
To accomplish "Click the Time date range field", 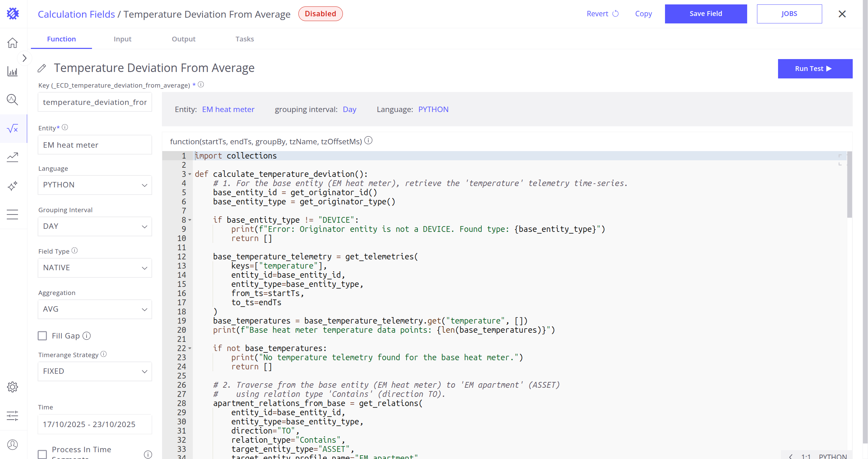I will pyautogui.click(x=95, y=424).
